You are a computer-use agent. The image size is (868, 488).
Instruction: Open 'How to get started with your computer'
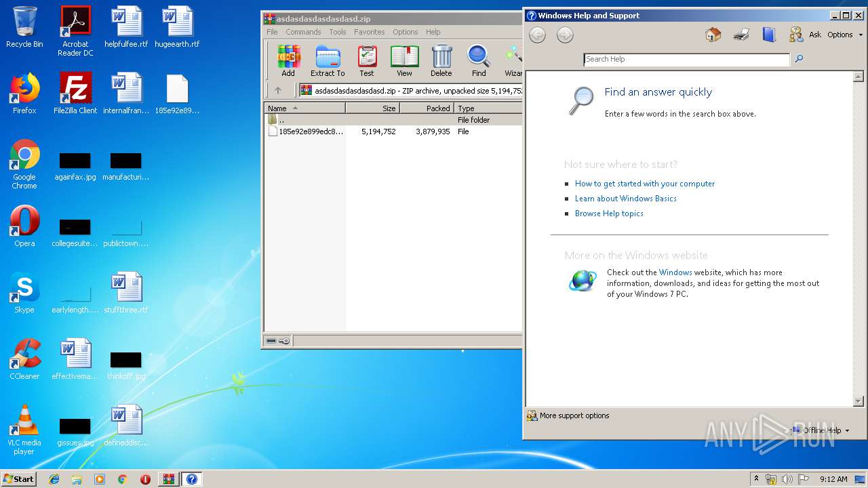[645, 184]
